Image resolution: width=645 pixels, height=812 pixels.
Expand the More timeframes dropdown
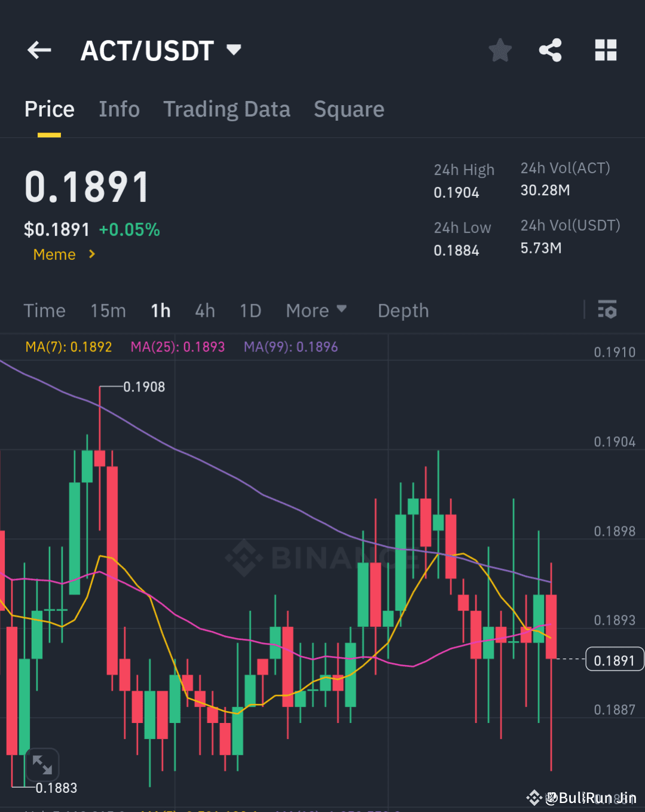pos(316,311)
